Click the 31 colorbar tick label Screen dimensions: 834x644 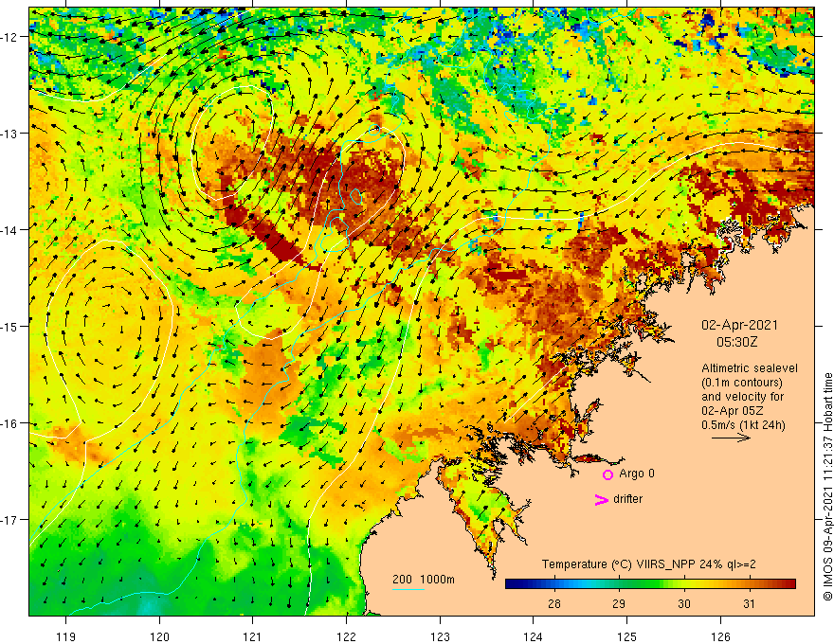[749, 603]
